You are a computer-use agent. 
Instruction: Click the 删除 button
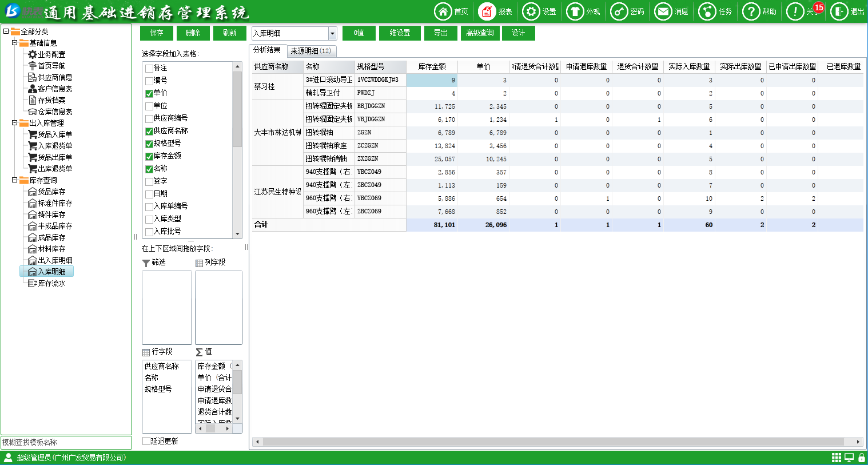(193, 33)
